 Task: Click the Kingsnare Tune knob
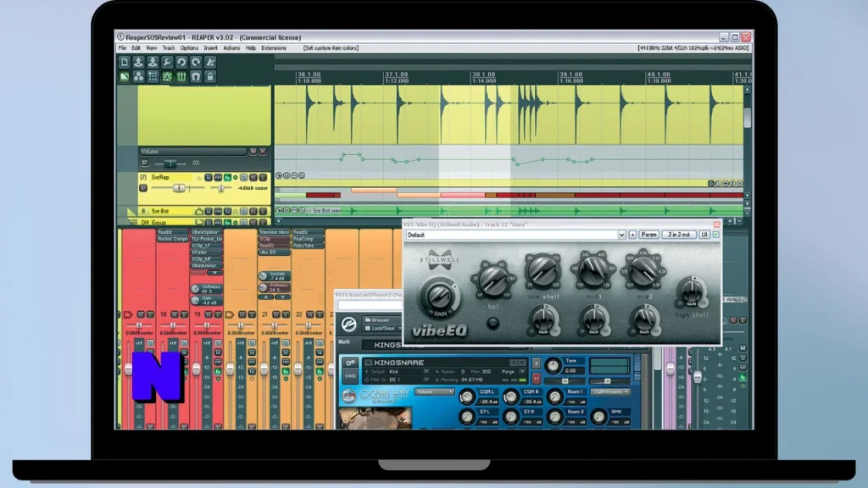(x=553, y=365)
